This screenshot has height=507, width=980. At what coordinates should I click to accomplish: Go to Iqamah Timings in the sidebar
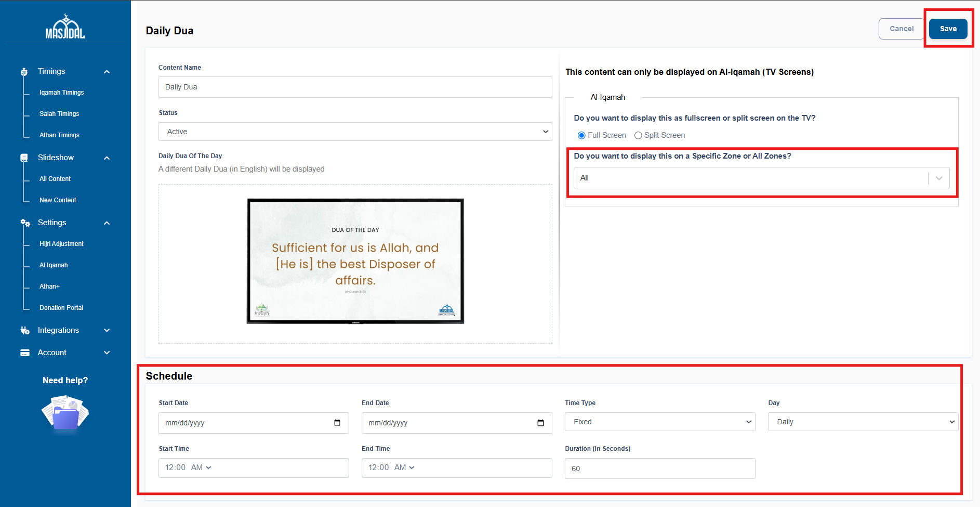(61, 93)
